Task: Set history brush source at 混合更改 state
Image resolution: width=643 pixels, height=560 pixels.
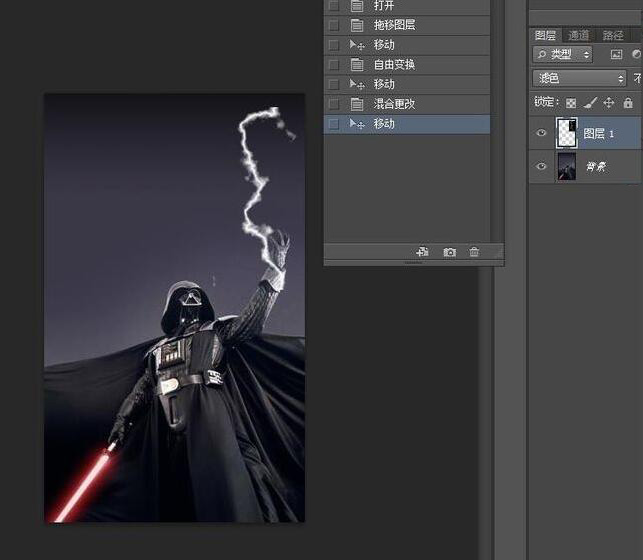Action: pyautogui.click(x=334, y=104)
